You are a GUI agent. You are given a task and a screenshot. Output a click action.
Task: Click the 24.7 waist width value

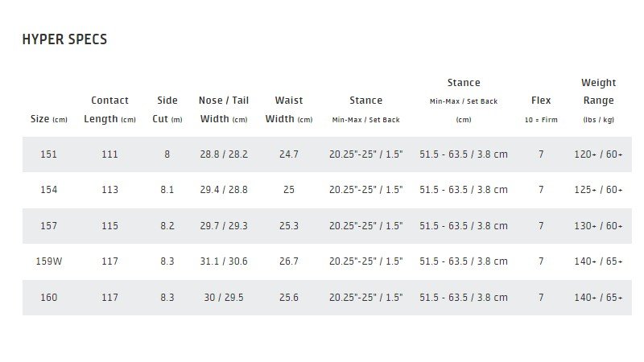pos(289,154)
